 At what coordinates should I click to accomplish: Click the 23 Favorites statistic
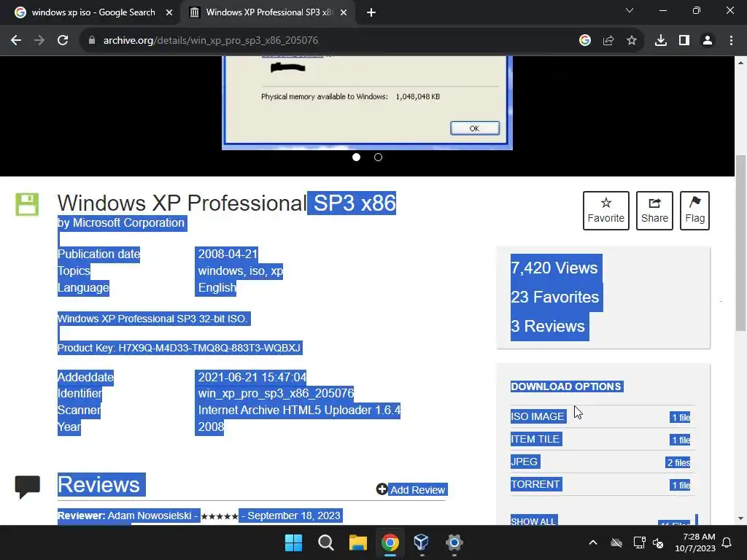pos(555,297)
